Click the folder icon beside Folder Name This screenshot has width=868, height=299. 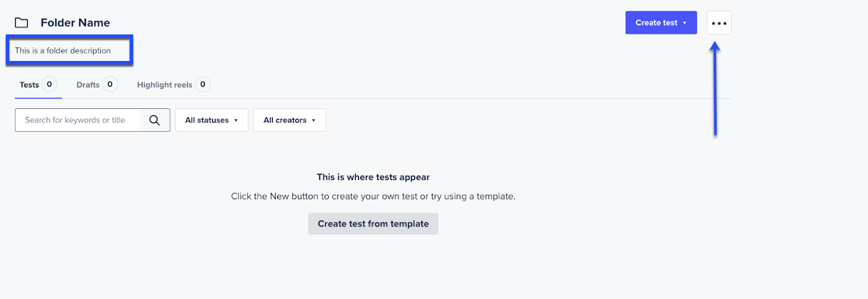[x=21, y=23]
